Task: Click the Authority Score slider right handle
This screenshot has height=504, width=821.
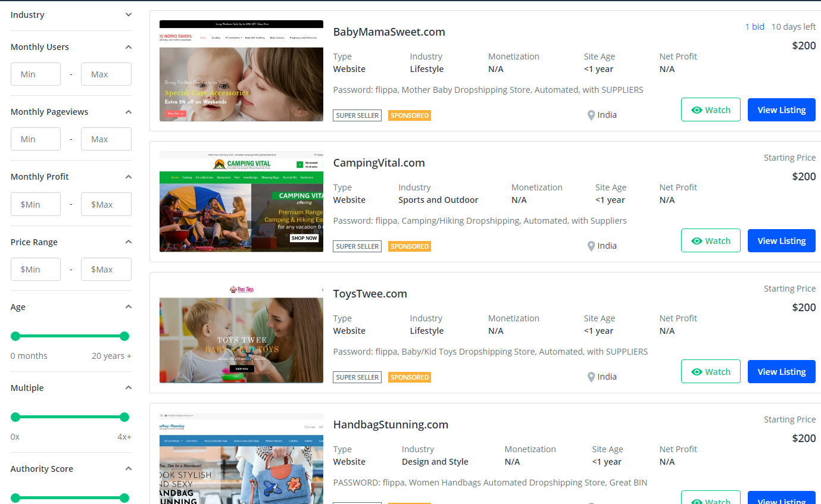Action: coord(124,498)
